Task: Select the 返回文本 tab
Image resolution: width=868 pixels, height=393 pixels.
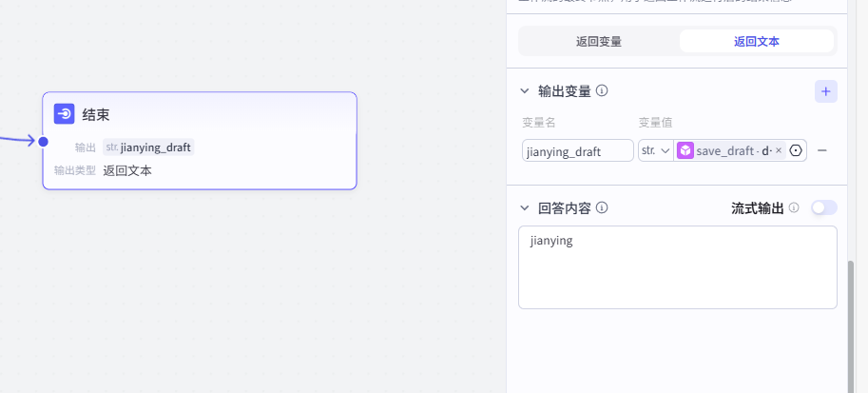Action: 757,42
